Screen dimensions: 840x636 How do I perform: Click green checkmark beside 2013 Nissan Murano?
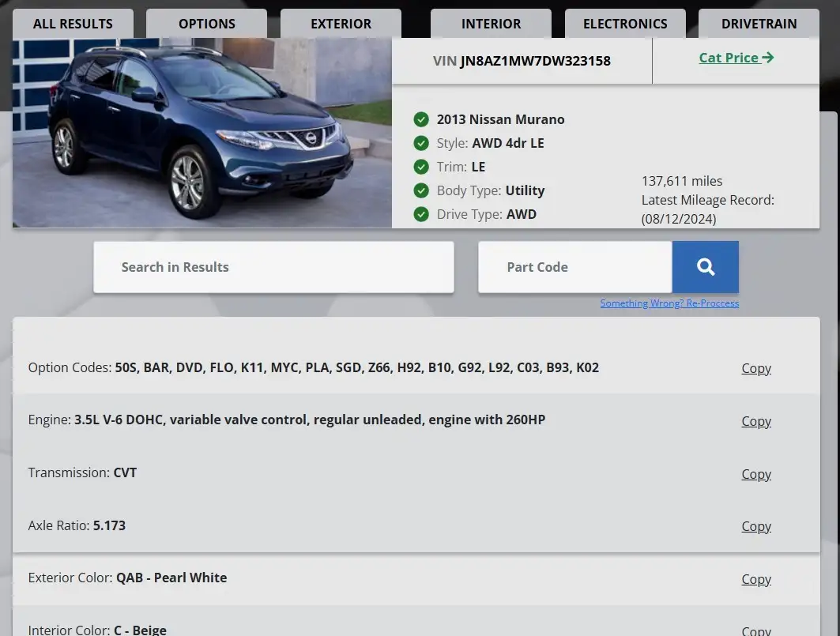(421, 119)
